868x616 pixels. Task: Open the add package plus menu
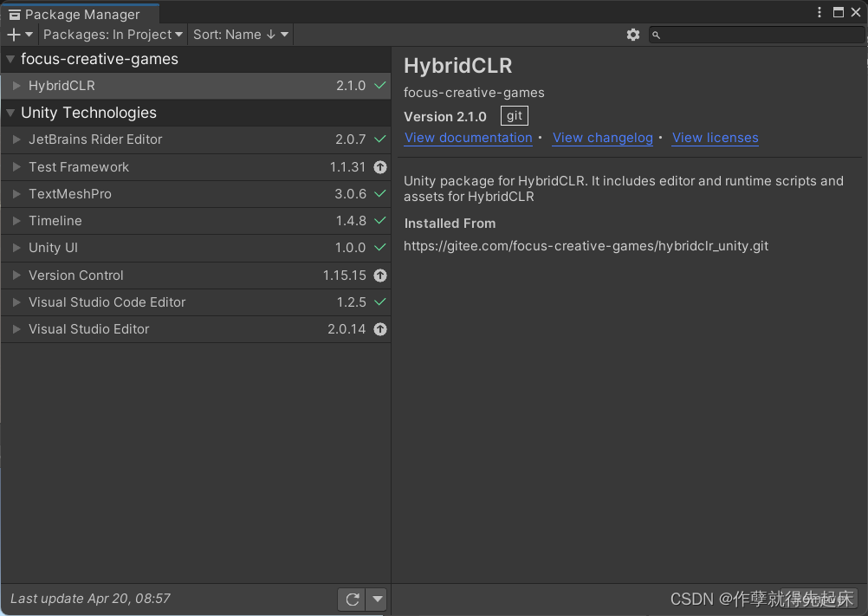click(12, 34)
